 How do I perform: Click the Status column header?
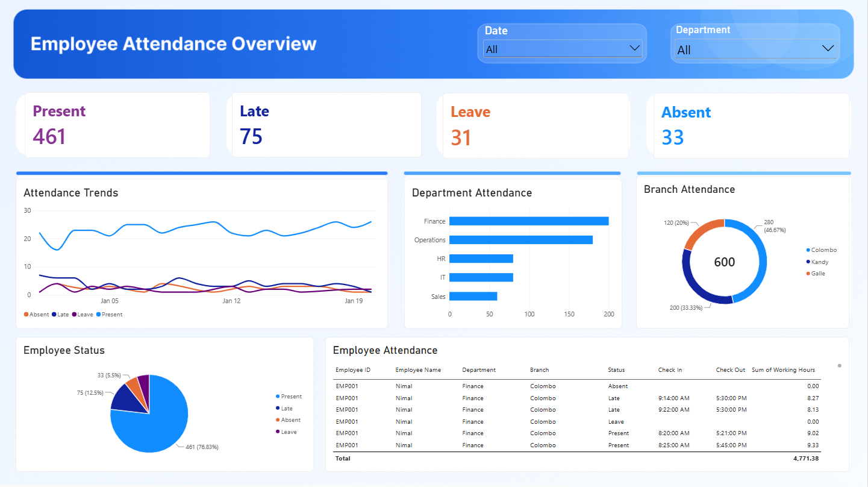pyautogui.click(x=616, y=370)
